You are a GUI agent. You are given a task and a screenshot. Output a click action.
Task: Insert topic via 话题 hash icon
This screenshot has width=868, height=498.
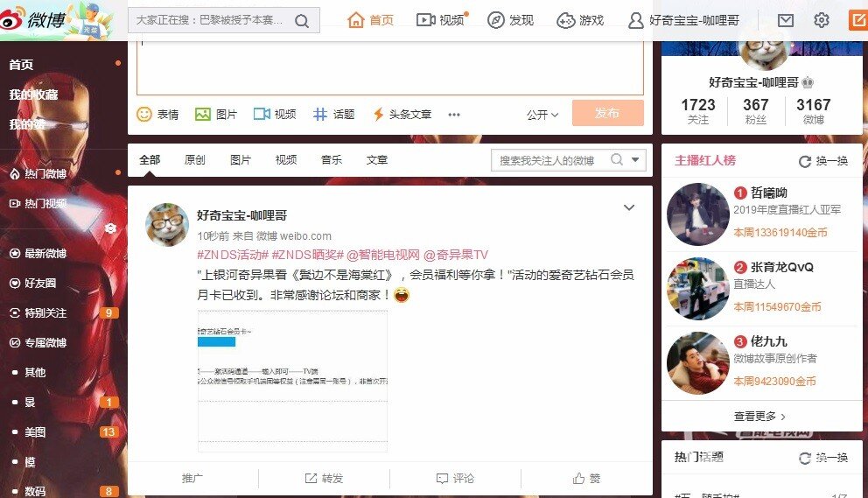pyautogui.click(x=333, y=114)
